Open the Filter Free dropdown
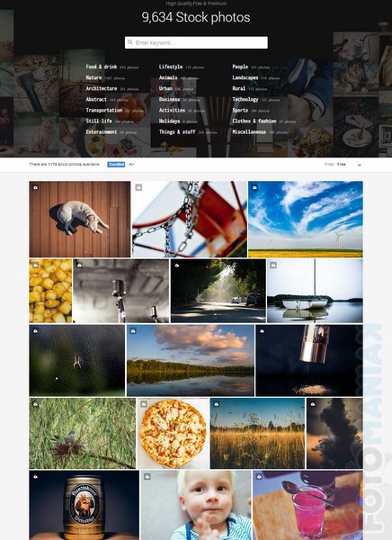Screen dimensions: 392x540 click(343, 165)
